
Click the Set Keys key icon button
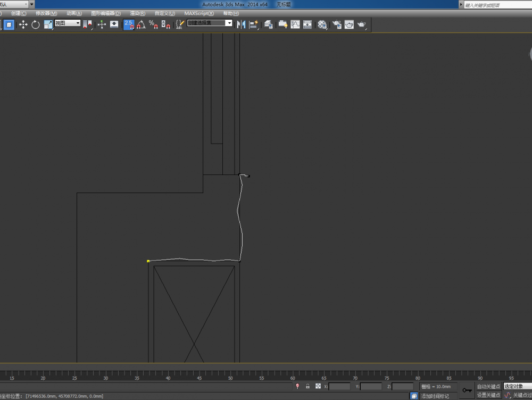tap(467, 390)
